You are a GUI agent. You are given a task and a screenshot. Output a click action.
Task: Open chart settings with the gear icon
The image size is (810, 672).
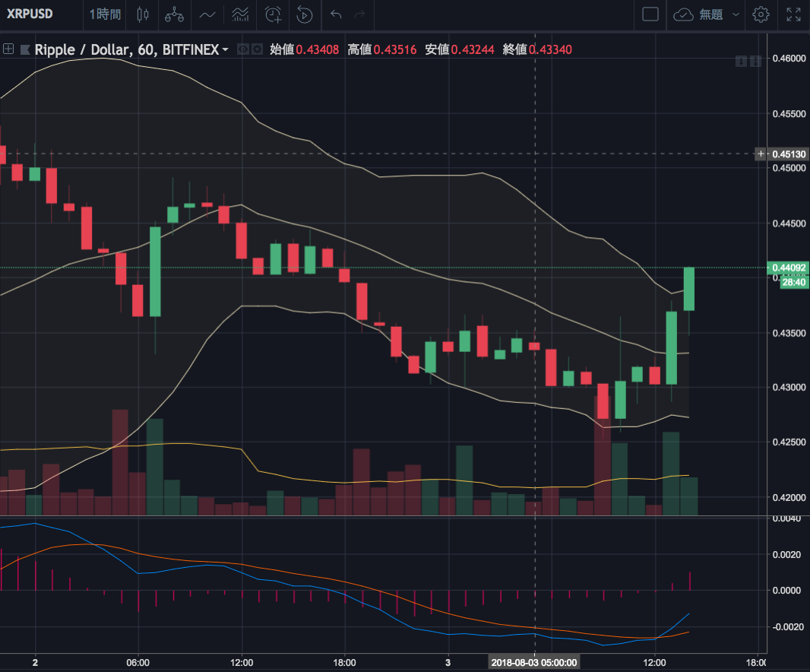(761, 14)
